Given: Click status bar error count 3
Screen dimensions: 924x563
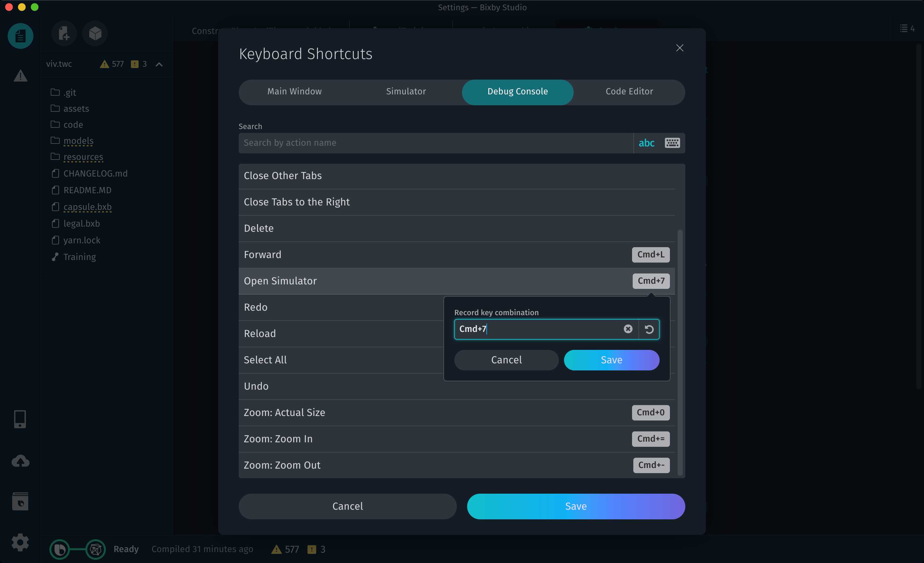Looking at the screenshot, I should pyautogui.click(x=316, y=550).
